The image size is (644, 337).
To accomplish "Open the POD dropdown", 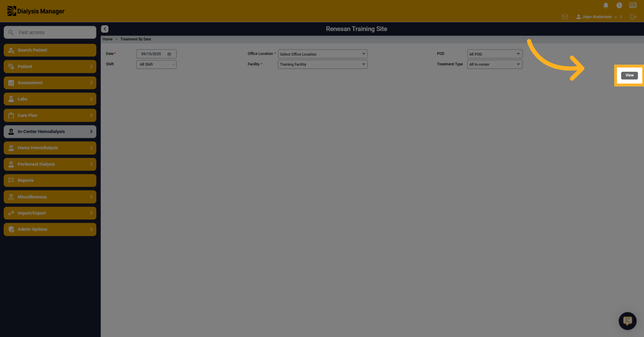I will click(x=495, y=54).
